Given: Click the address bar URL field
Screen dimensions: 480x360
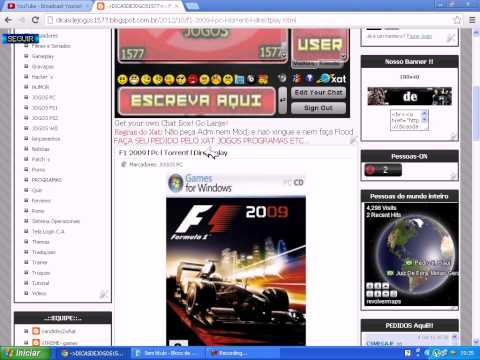Looking at the screenshot, I should [250, 20].
